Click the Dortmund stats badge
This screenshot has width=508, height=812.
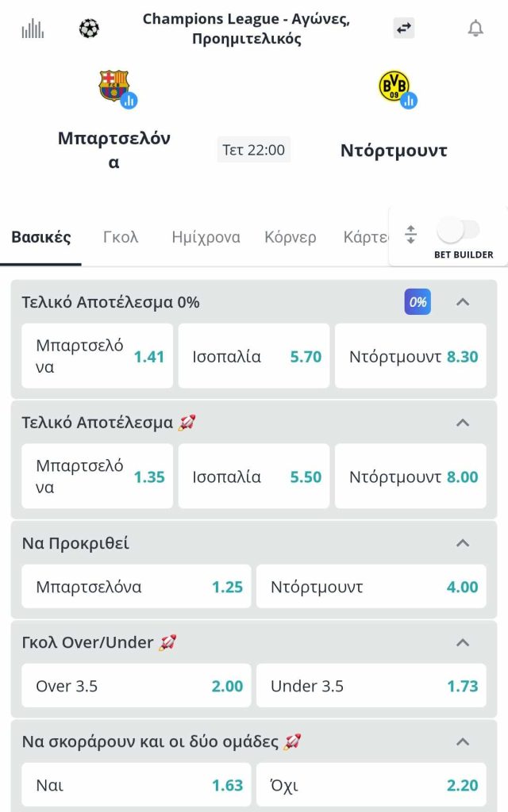click(x=409, y=100)
